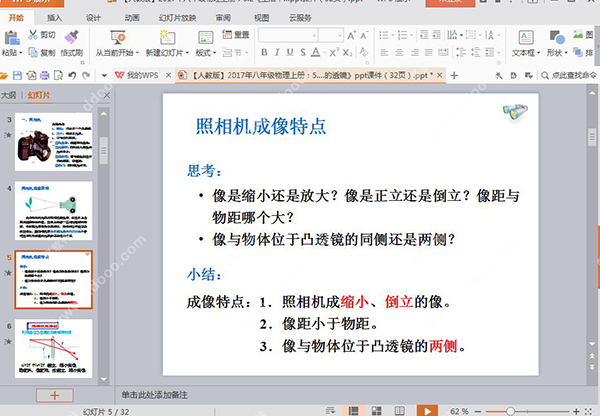
Task: Toggle Bold formatting
Action: pos(264,52)
